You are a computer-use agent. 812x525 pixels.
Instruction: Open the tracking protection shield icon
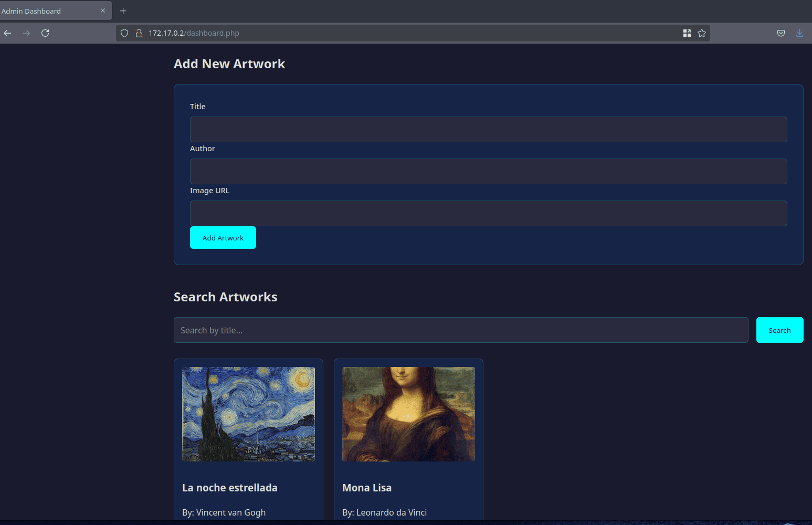(124, 33)
